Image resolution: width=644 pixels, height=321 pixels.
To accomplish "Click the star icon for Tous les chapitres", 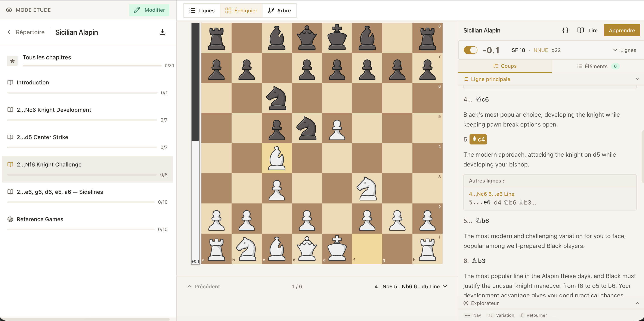I will [x=12, y=61].
